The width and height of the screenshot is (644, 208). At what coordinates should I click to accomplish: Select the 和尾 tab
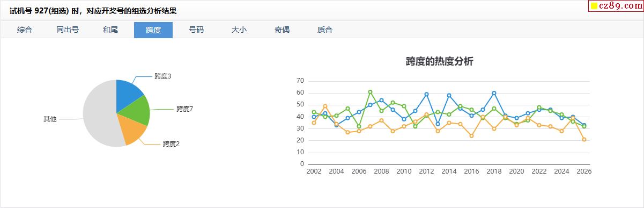coord(110,30)
